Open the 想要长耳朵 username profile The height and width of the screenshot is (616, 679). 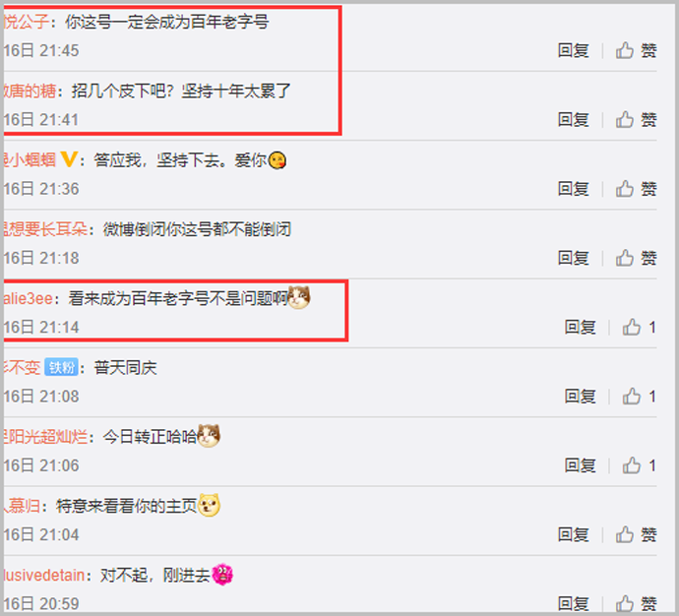click(45, 229)
